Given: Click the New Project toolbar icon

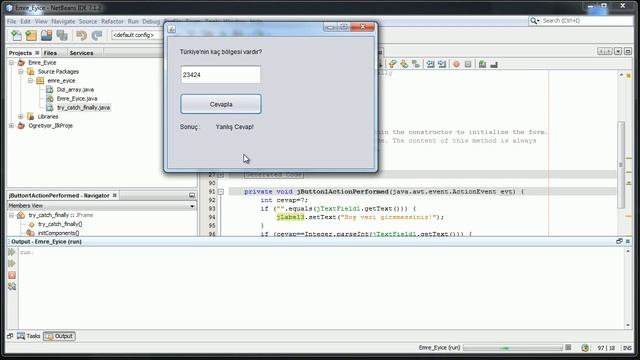Looking at the screenshot, I should [x=31, y=36].
